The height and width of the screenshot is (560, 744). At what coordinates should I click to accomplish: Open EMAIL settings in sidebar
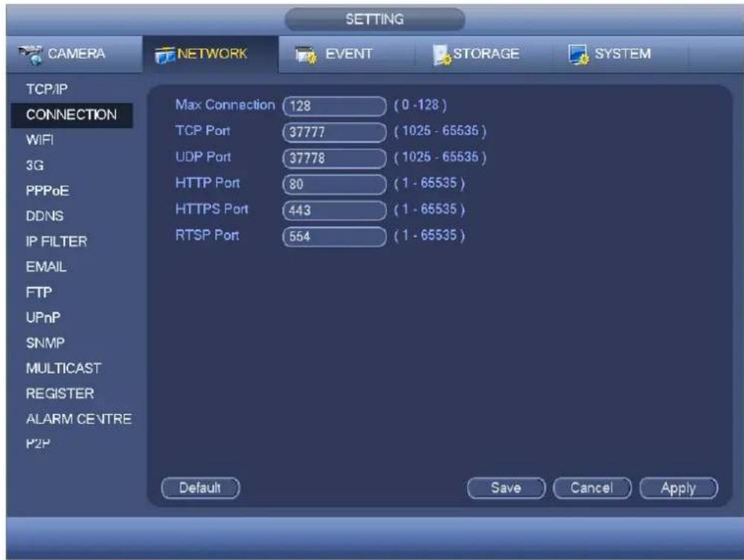pos(46,267)
